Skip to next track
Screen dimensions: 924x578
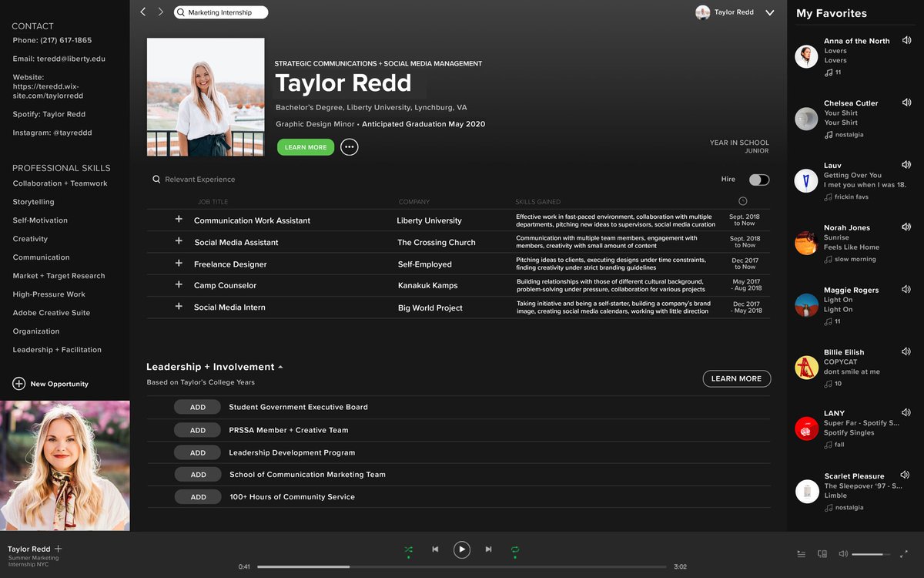(x=488, y=549)
